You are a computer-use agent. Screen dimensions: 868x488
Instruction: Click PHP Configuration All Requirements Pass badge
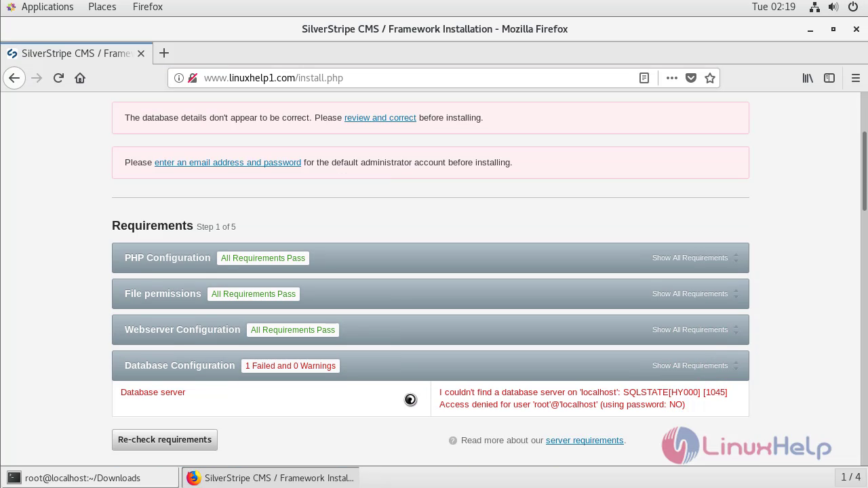(263, 258)
